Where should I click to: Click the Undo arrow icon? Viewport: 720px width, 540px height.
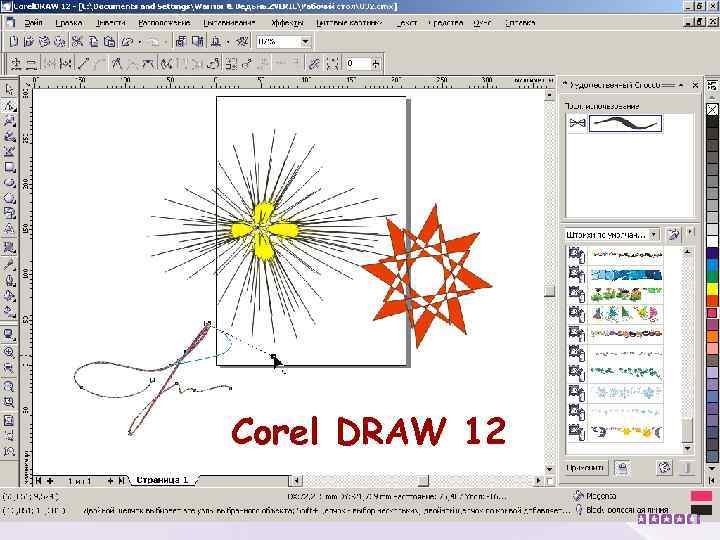(127, 42)
